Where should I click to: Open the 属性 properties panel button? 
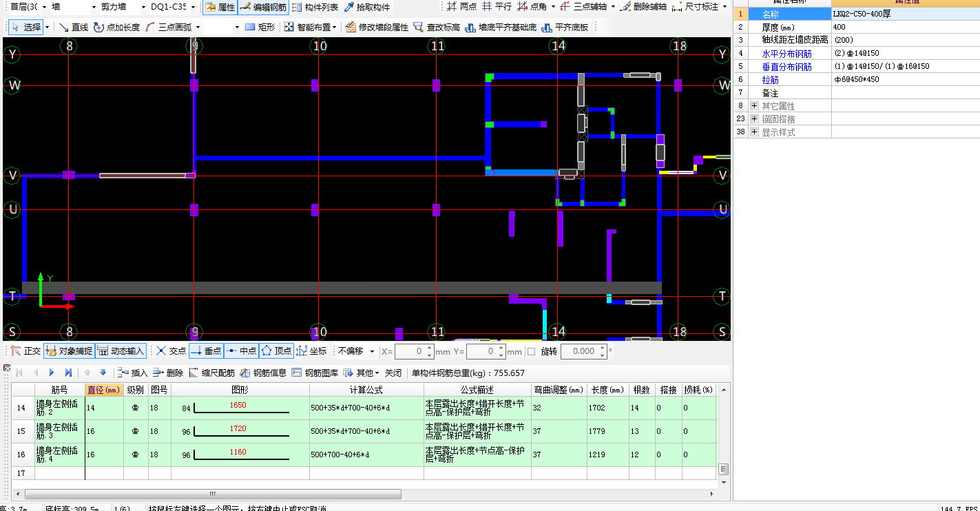click(220, 7)
